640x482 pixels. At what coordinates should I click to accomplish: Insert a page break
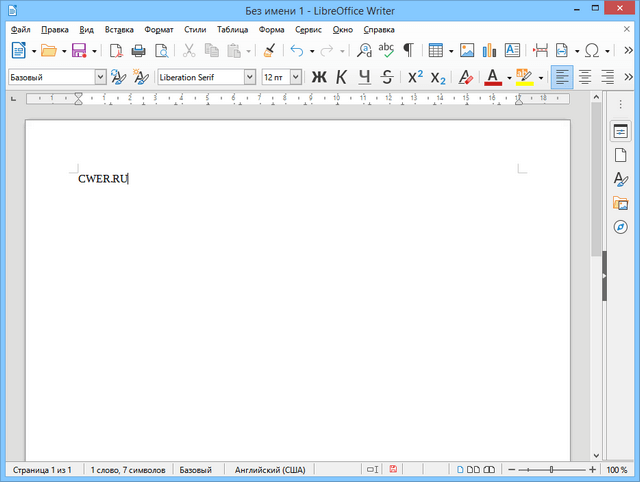[x=540, y=51]
